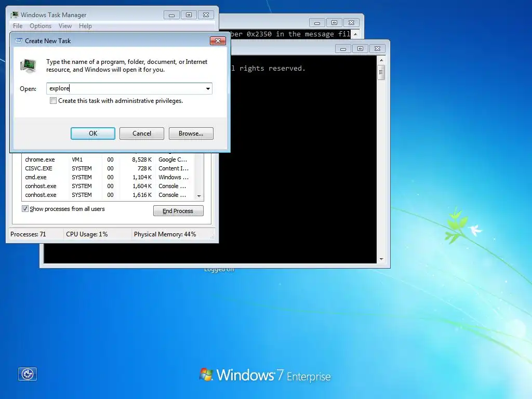Click the front console scrollbar thumb
This screenshot has width=532, height=399.
[381, 72]
